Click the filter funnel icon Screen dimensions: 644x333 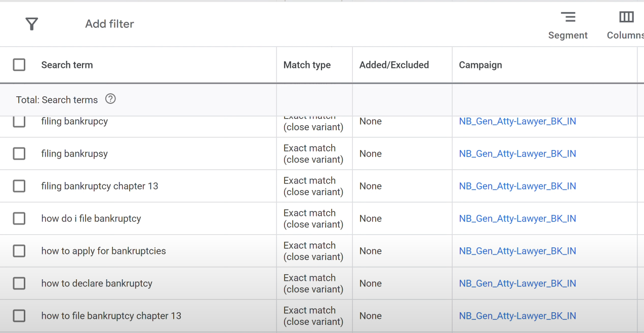(32, 24)
